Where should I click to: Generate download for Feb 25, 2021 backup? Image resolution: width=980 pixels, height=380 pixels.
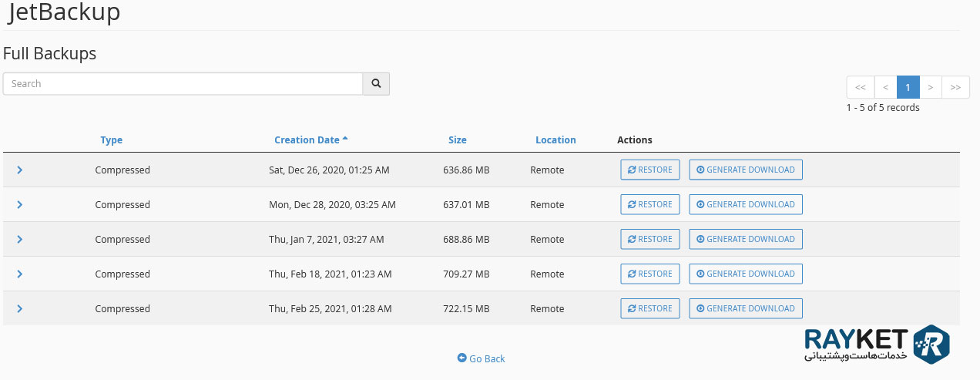[746, 308]
